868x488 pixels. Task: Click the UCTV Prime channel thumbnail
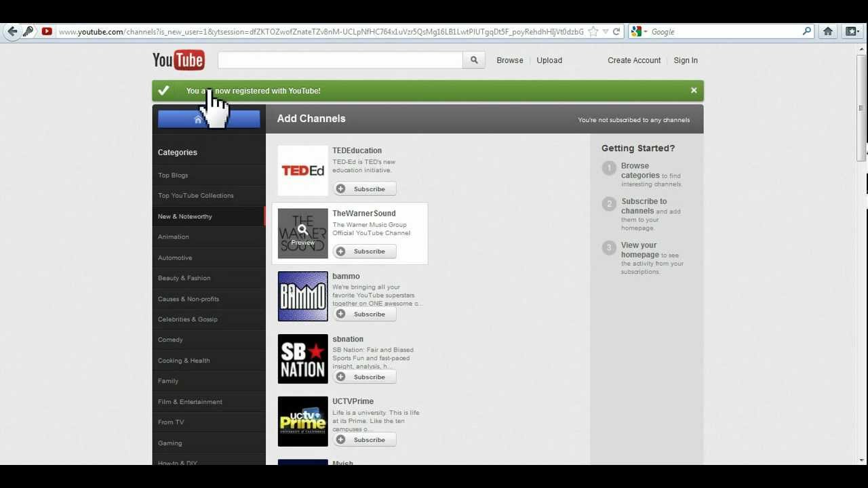click(x=302, y=422)
